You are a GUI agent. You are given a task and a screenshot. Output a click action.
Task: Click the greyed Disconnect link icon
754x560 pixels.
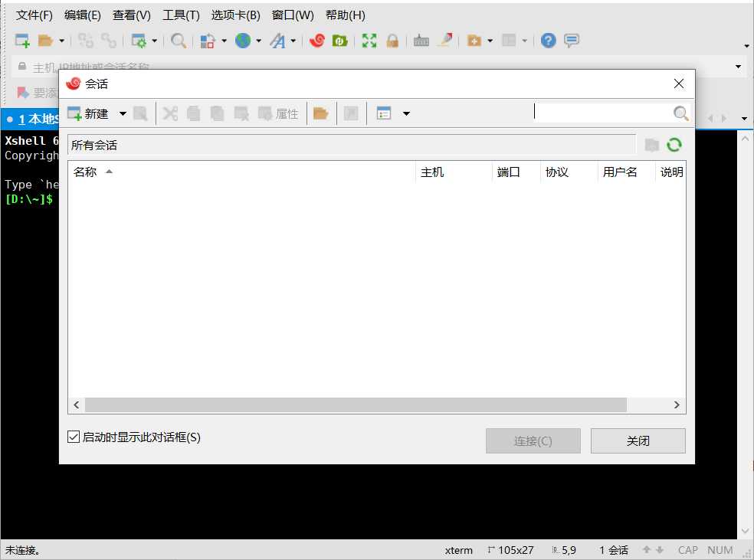(x=86, y=41)
